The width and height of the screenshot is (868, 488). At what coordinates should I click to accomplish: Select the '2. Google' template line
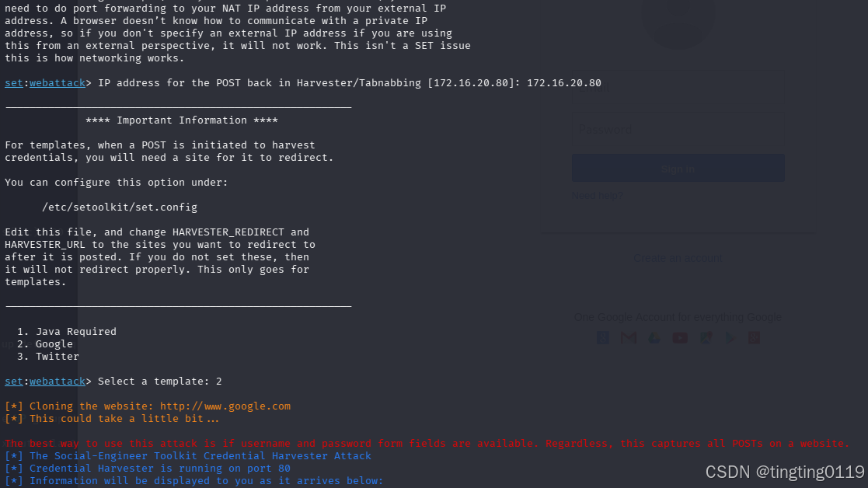coord(45,344)
